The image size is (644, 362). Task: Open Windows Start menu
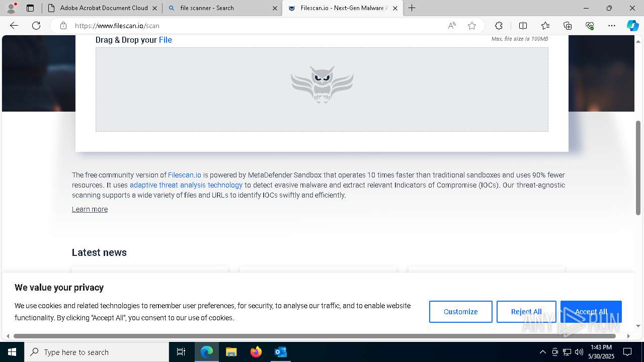pos(12,352)
